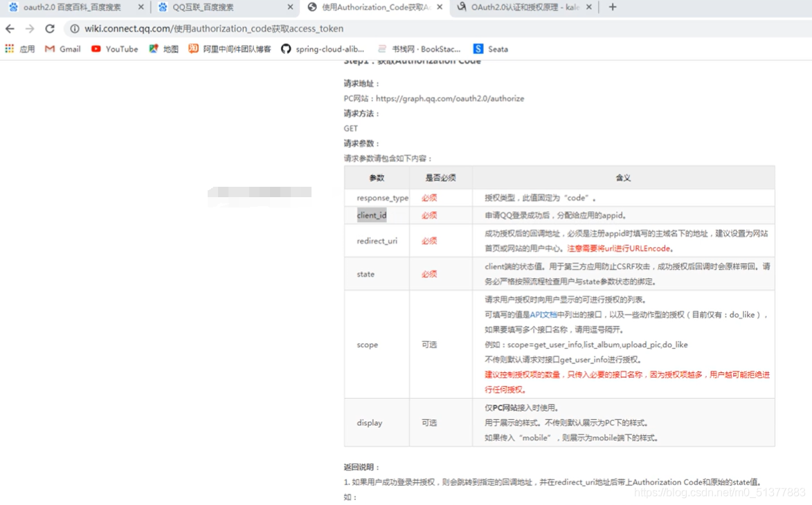Open the Gmail bookmark
This screenshot has width=812, height=505.
coord(63,48)
